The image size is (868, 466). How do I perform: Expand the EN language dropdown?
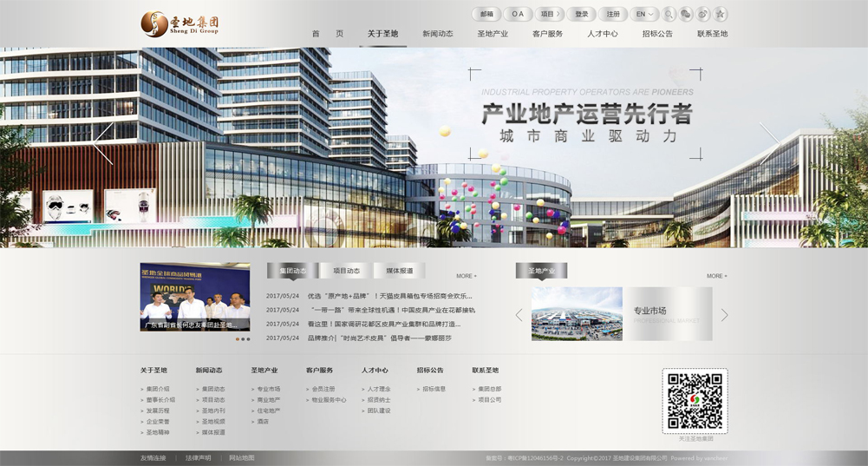pyautogui.click(x=644, y=14)
